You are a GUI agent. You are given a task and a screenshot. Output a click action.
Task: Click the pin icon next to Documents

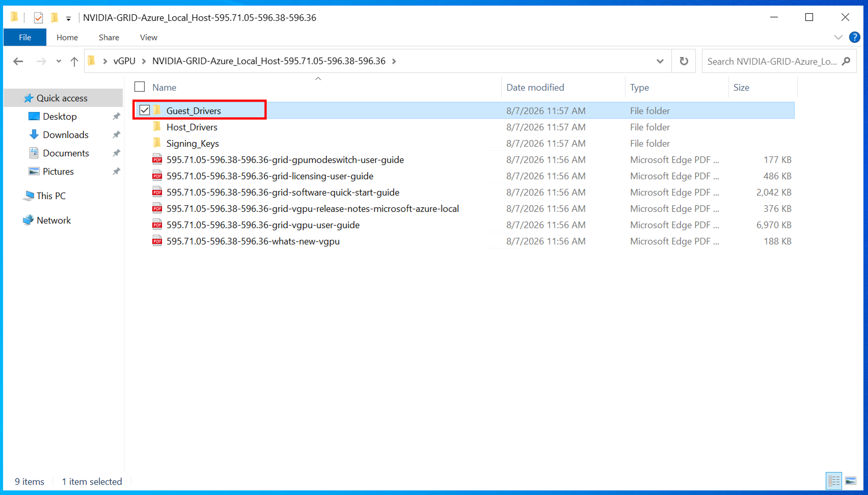117,153
